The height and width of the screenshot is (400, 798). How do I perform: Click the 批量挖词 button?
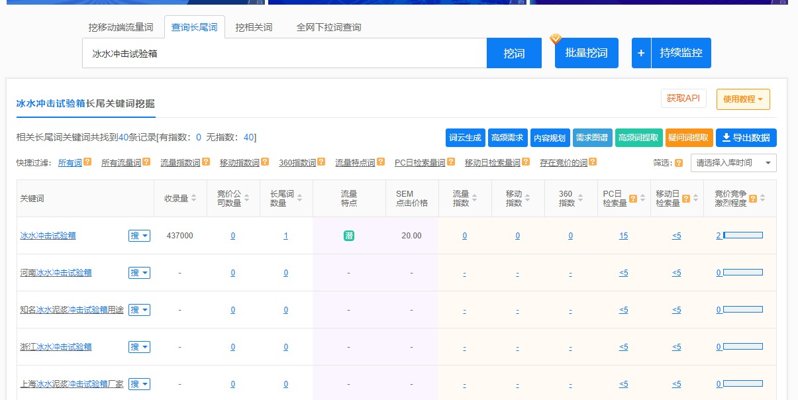point(586,53)
